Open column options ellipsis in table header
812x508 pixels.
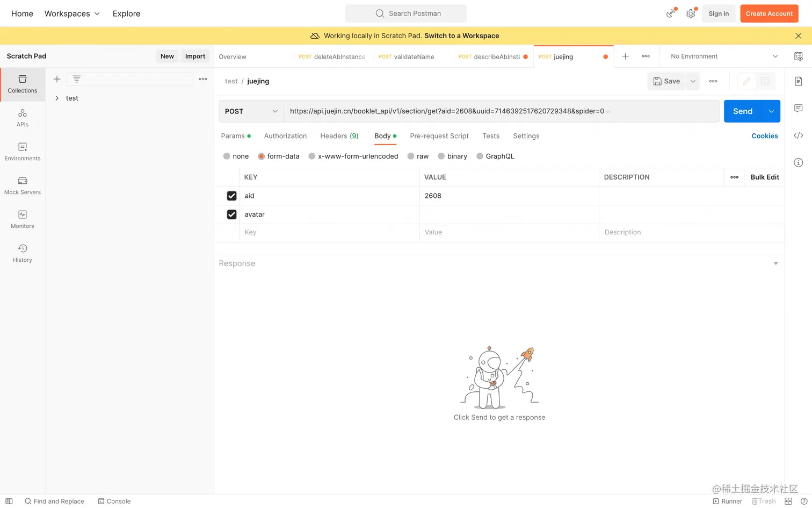tap(735, 177)
